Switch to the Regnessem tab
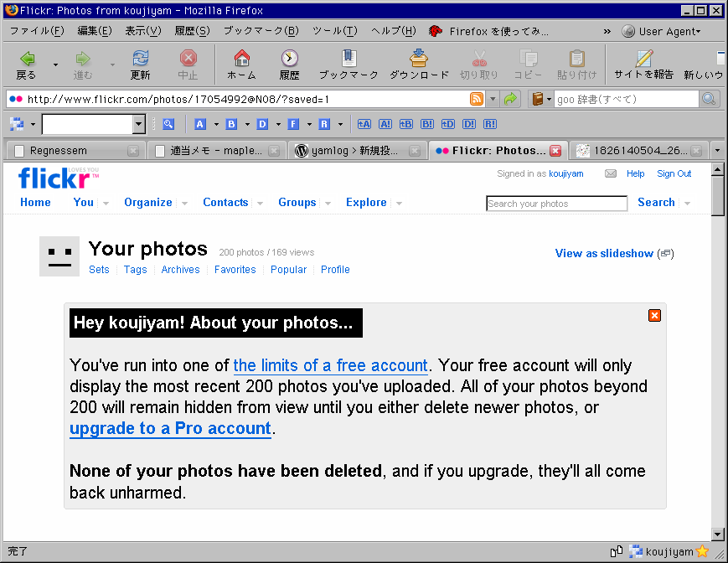Screen dimensions: 728x563 [x=76, y=150]
